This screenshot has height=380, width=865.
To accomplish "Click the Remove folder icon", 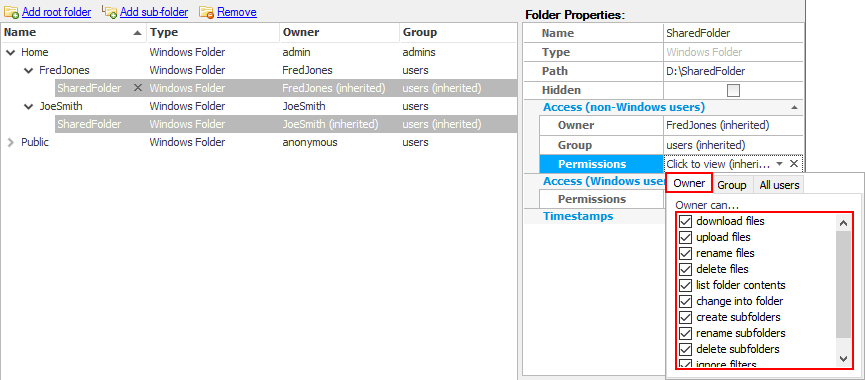I will coord(206,12).
